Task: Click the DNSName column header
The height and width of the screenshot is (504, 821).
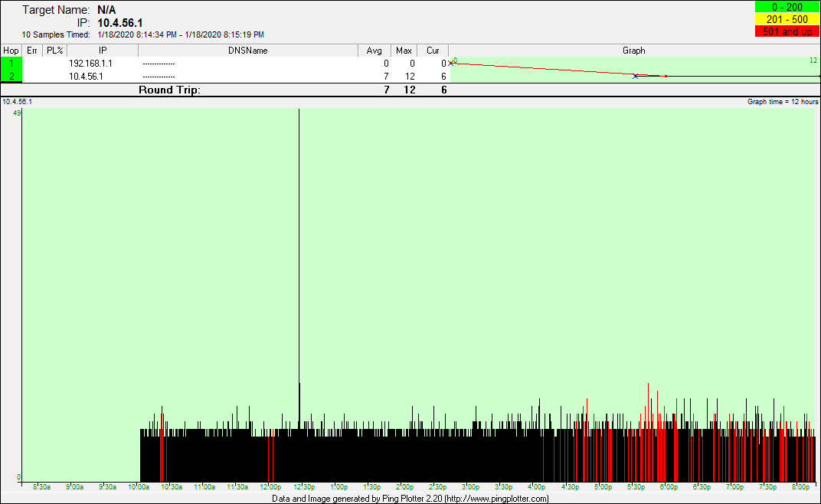Action: (248, 51)
